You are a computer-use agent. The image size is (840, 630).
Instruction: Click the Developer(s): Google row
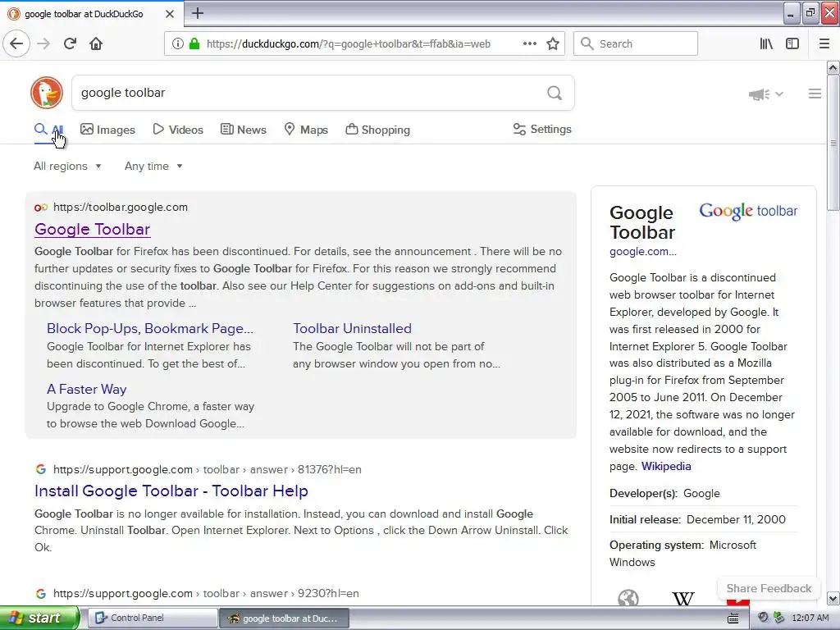(703, 493)
